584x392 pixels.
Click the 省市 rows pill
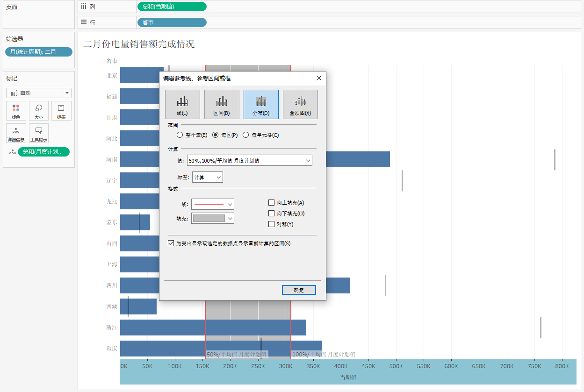point(172,22)
